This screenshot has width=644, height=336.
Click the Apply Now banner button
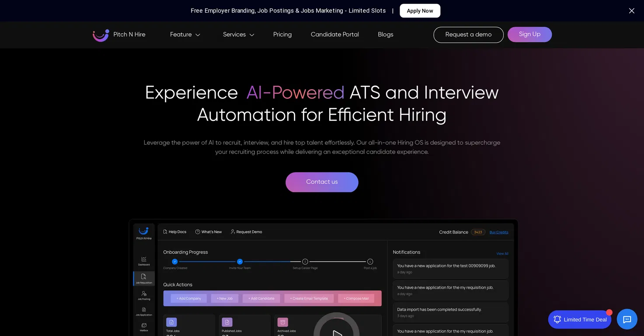420,11
